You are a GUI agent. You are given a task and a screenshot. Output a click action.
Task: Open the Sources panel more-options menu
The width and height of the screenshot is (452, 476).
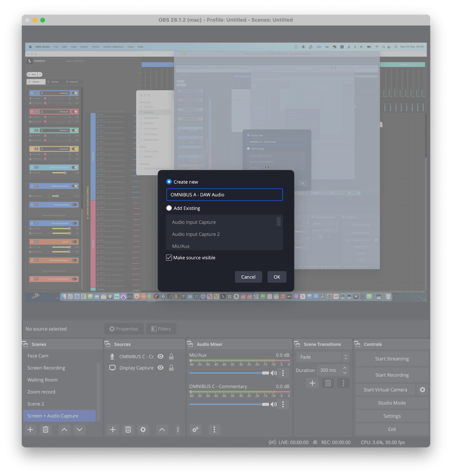[178, 430]
